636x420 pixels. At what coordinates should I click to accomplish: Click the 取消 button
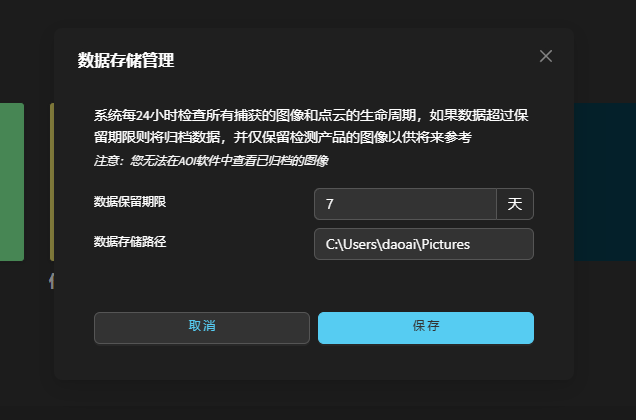tap(201, 327)
